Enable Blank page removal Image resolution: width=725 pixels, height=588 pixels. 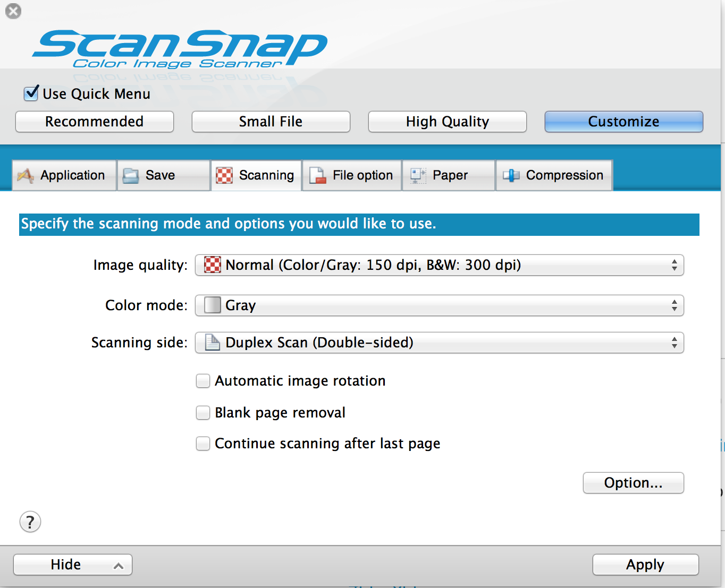[203, 413]
